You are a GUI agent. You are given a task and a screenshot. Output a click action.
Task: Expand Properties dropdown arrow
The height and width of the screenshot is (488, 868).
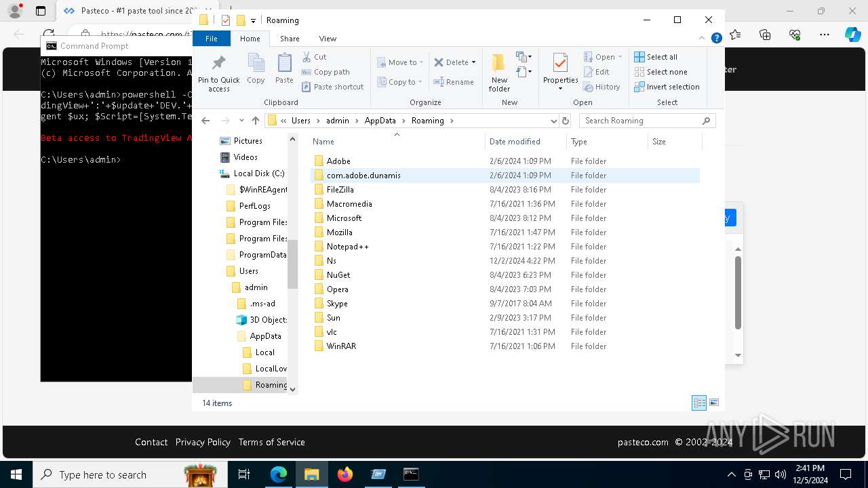pyautogui.click(x=560, y=89)
